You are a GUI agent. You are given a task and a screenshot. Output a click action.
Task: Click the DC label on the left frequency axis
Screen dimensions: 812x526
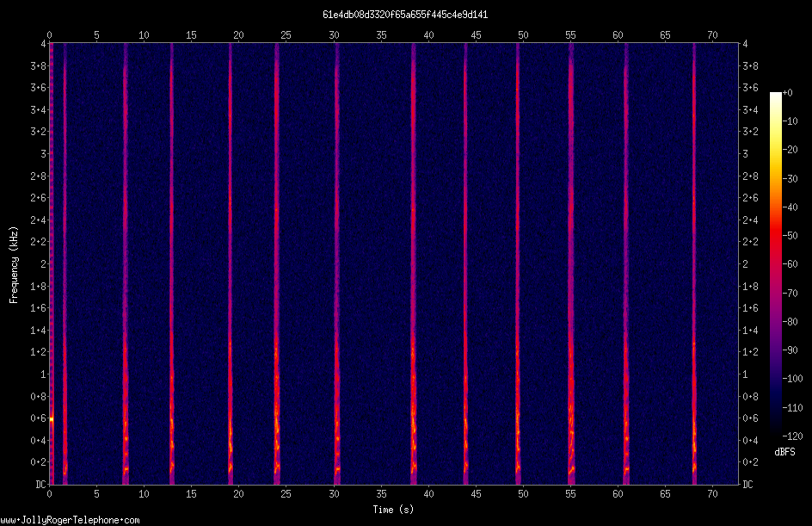[x=40, y=485]
